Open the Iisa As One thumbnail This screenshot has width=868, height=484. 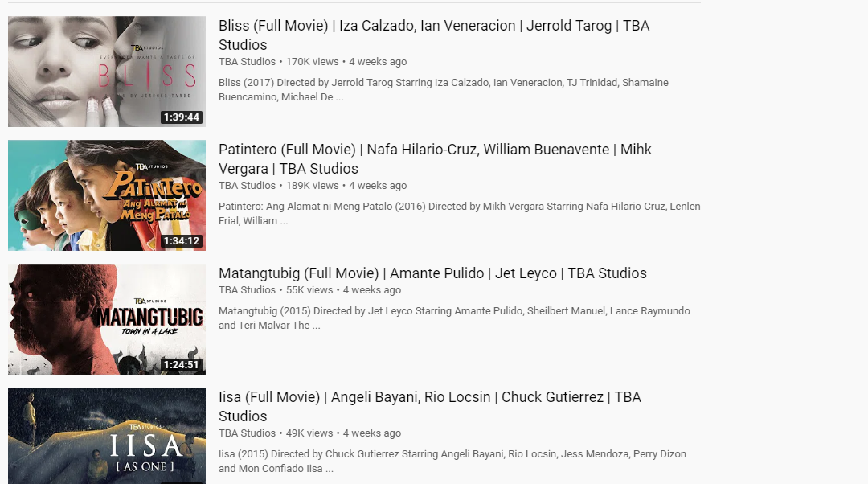pyautogui.click(x=107, y=436)
